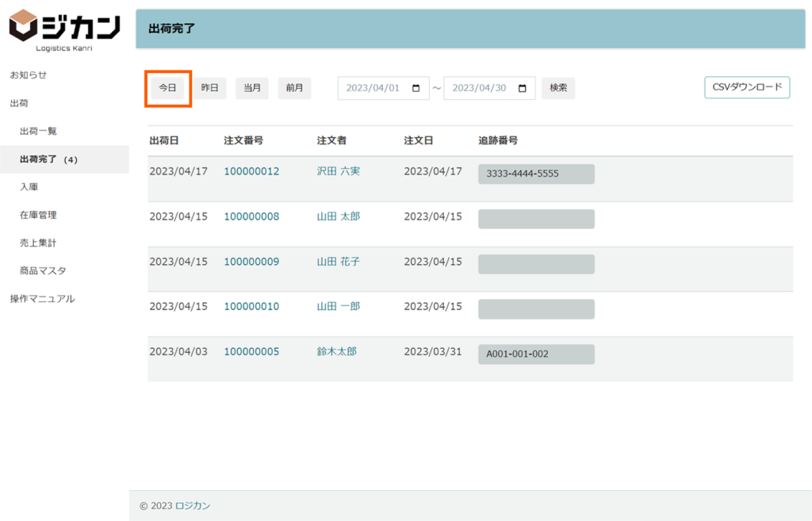Open customer 山田 花子 link

pyautogui.click(x=338, y=262)
